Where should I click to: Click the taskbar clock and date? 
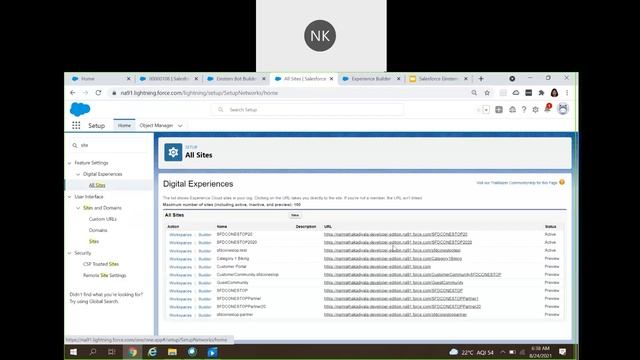pos(540,352)
